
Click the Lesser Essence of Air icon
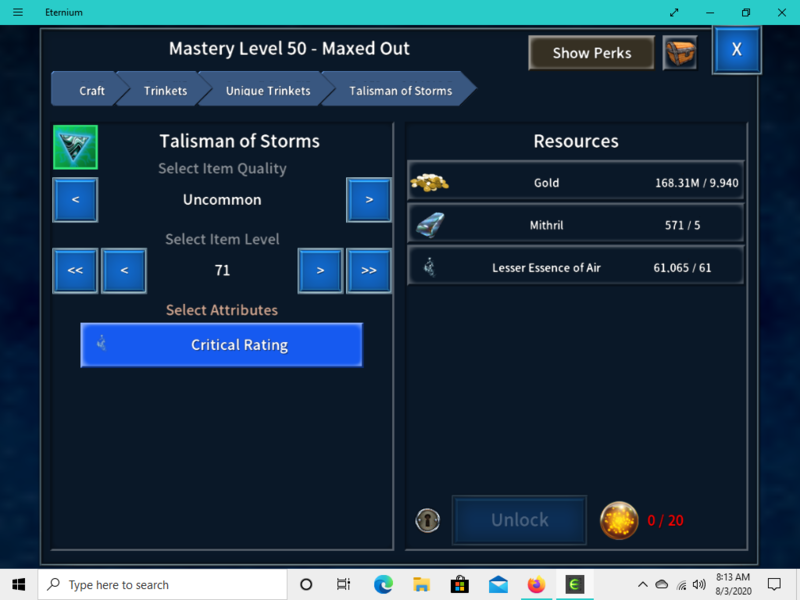(x=429, y=267)
